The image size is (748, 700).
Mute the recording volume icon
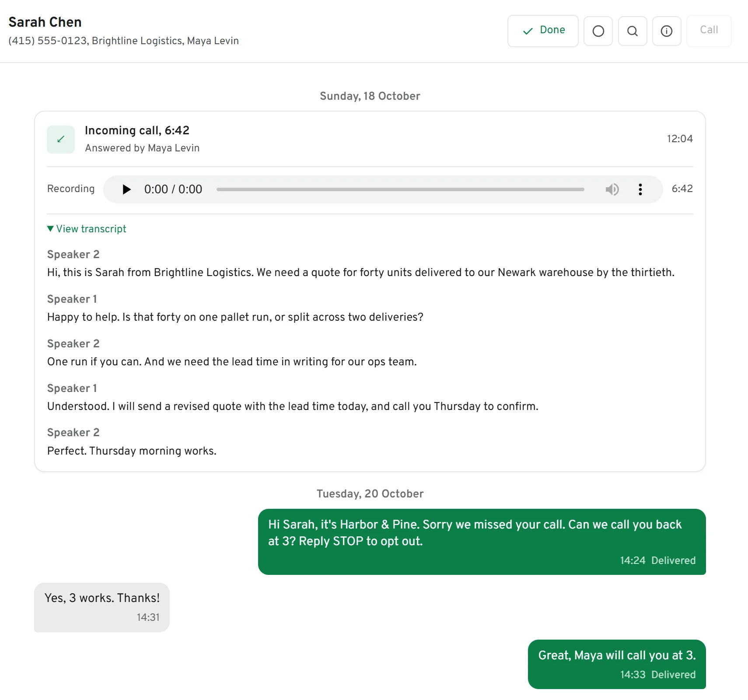612,189
